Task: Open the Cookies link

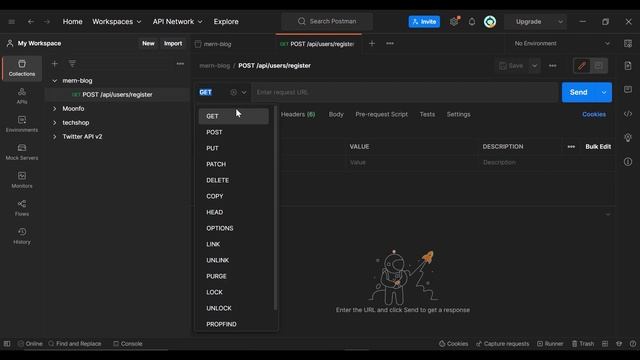Action: point(594,114)
